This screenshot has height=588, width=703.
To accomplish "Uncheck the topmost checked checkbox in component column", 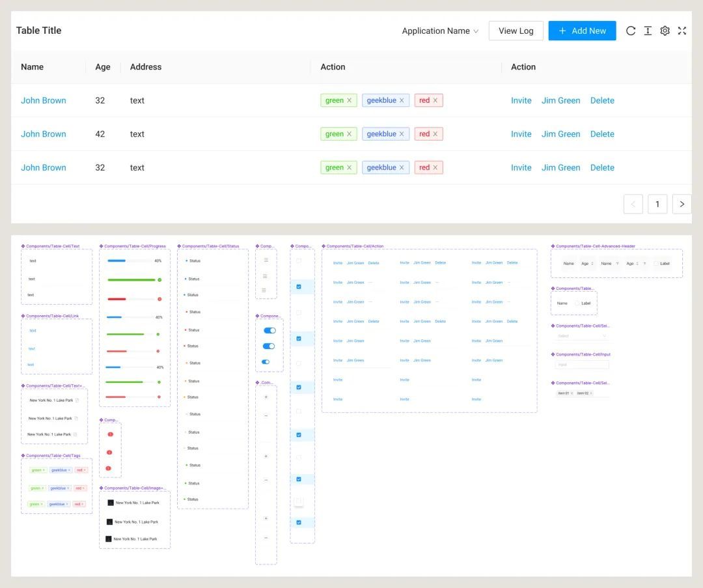I will click(299, 287).
